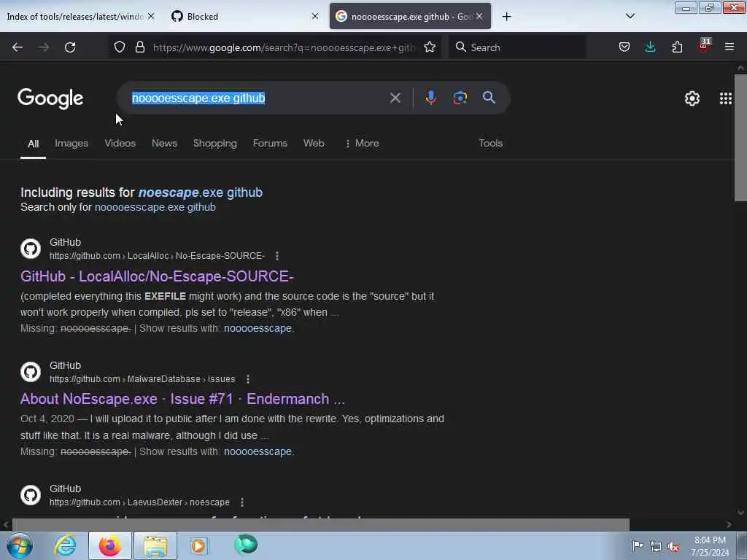
Task: Start Google voice search microphone
Action: (x=430, y=98)
